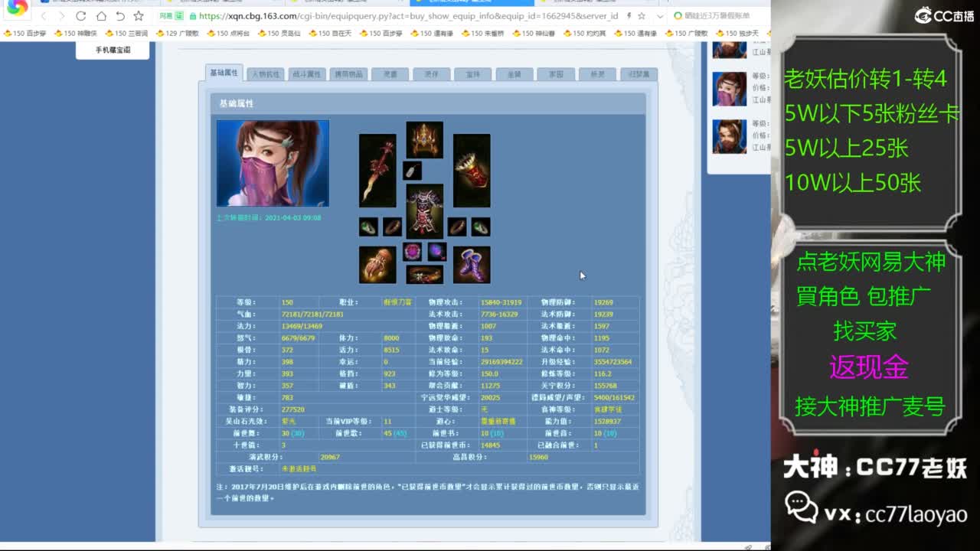980x551 pixels.
Task: Open the 150 独步天 bookmark
Action: pyautogui.click(x=737, y=33)
